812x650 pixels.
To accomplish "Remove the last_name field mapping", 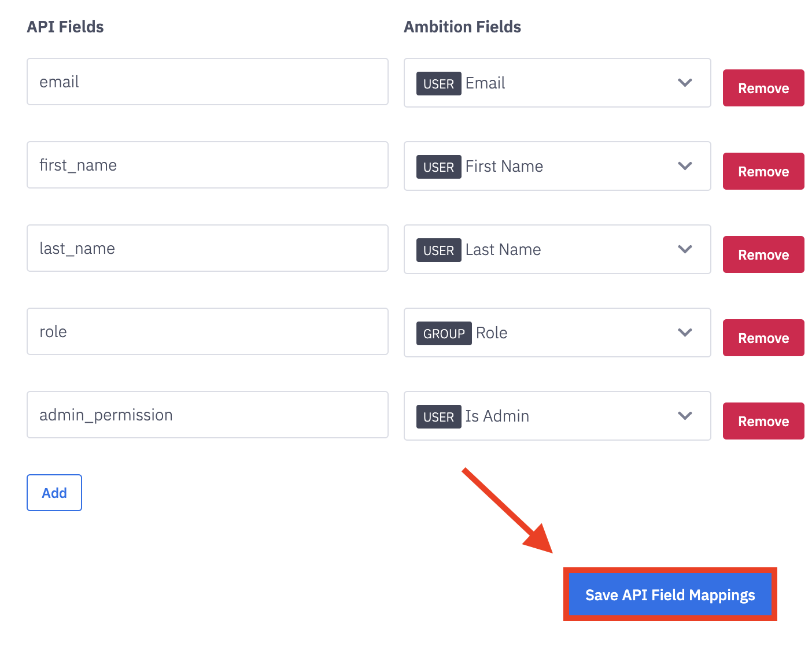I will (763, 254).
